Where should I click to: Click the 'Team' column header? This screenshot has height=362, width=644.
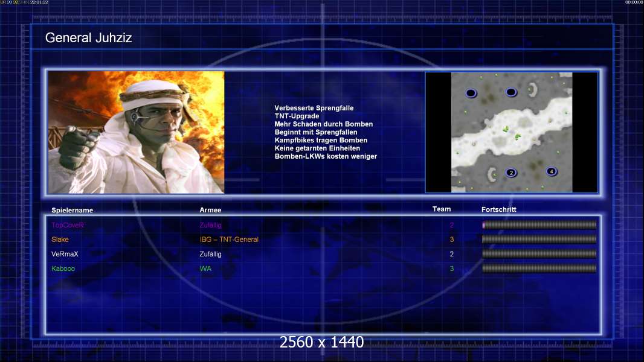(442, 209)
